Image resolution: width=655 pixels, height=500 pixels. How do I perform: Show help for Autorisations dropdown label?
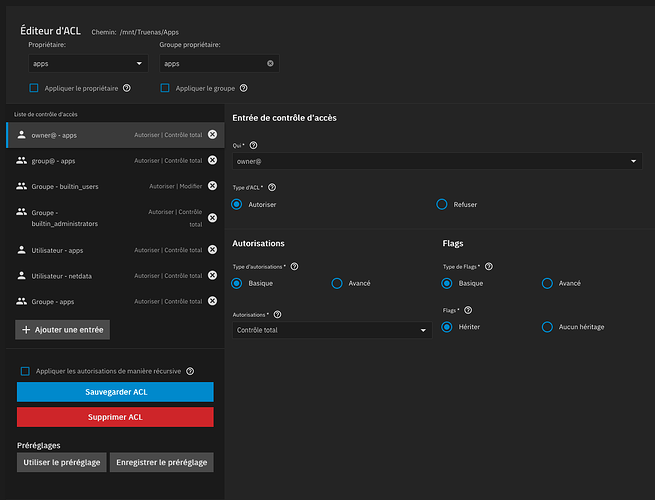coord(277,314)
